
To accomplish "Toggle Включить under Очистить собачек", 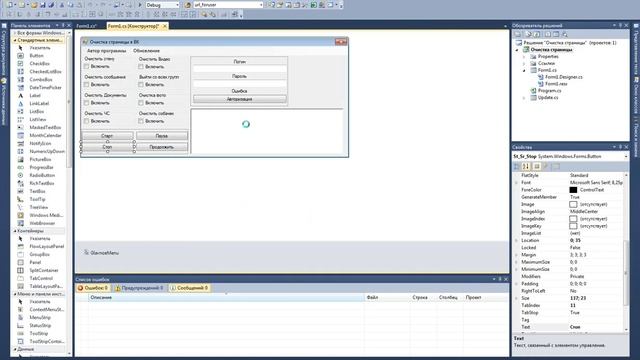I will [x=141, y=121].
